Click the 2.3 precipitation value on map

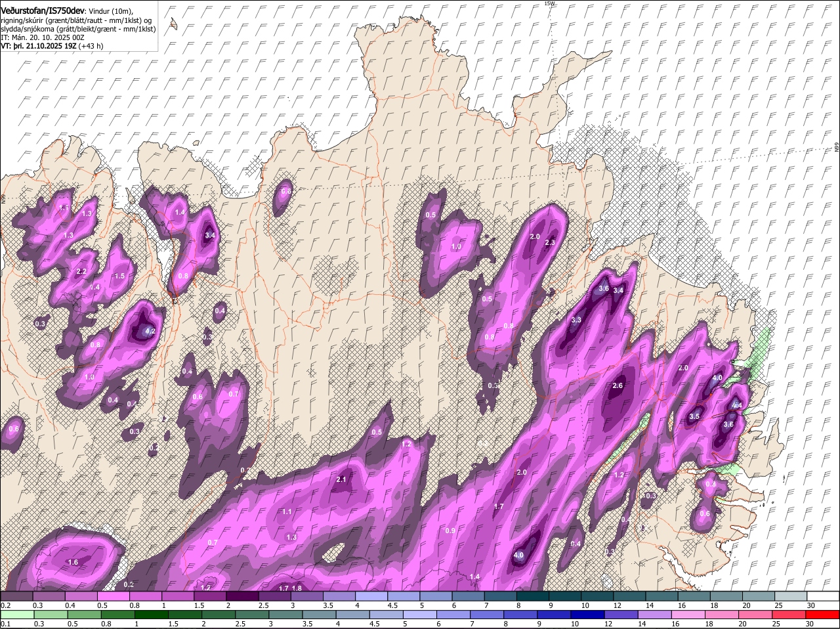(550, 243)
